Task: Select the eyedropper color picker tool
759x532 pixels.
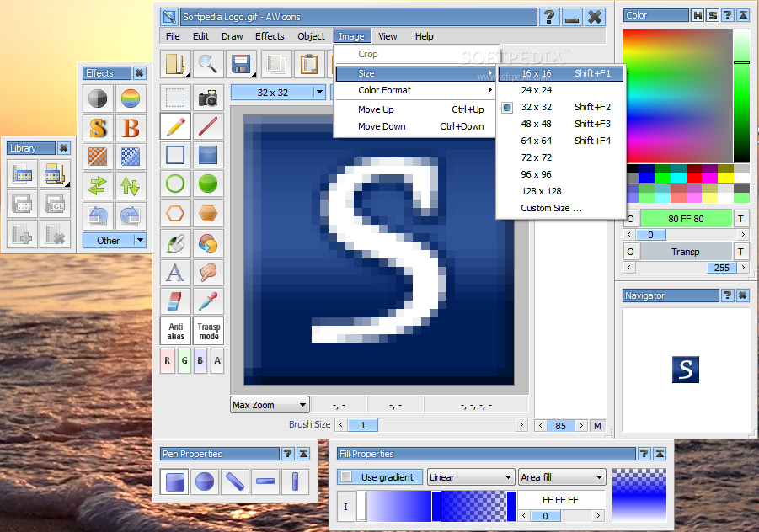Action: pos(208,301)
